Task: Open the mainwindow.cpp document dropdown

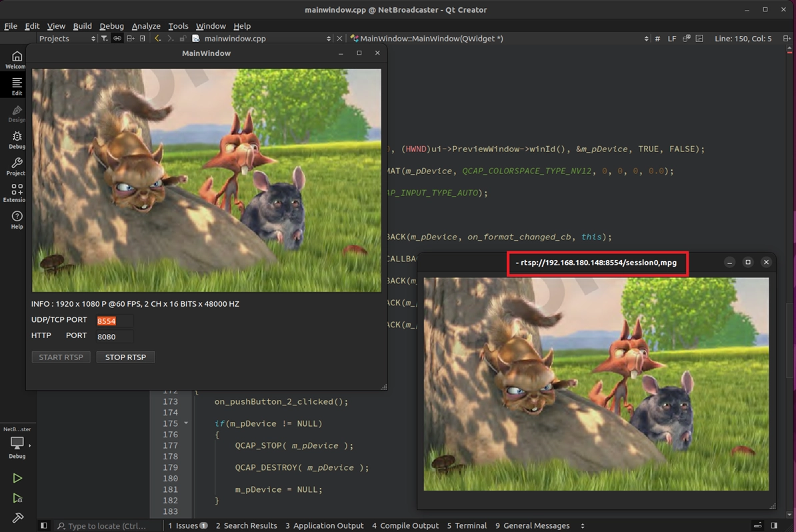Action: tap(261, 39)
